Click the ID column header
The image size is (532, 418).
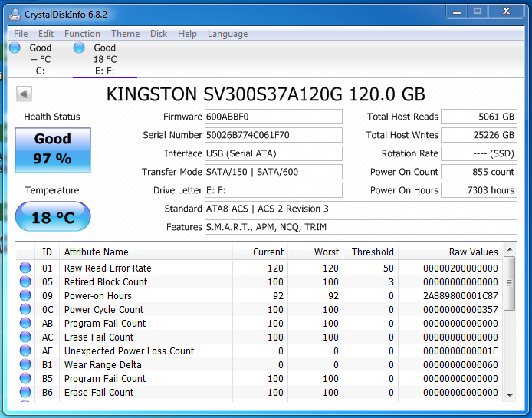pyautogui.click(x=47, y=252)
